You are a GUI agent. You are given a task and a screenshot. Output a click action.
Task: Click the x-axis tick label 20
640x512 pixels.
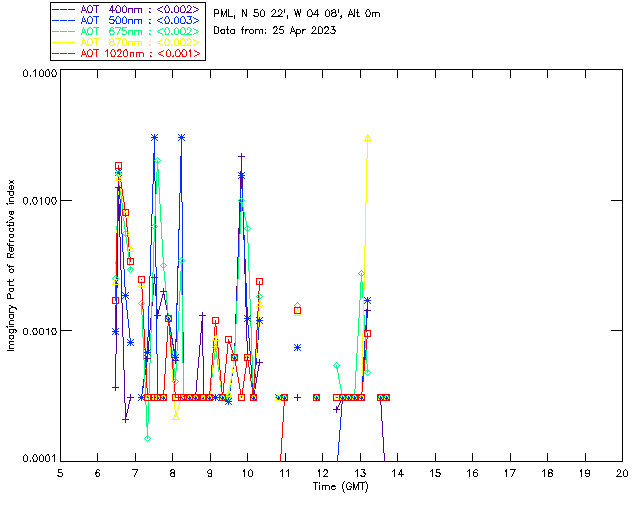tap(622, 473)
